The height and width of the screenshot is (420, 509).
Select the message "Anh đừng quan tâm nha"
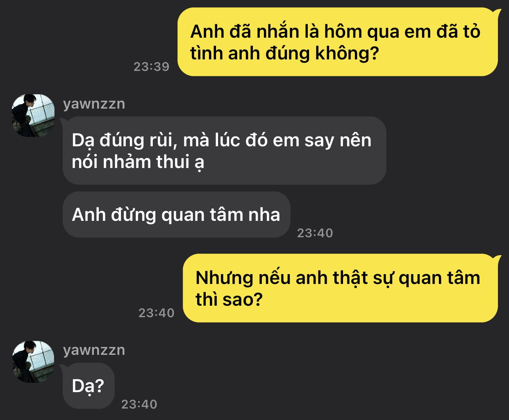[x=176, y=215]
